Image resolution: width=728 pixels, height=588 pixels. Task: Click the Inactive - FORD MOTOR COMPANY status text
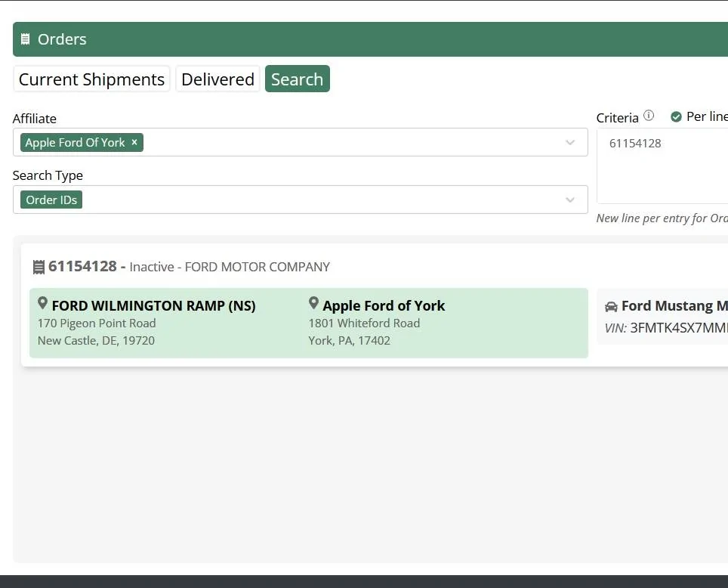[x=230, y=267]
